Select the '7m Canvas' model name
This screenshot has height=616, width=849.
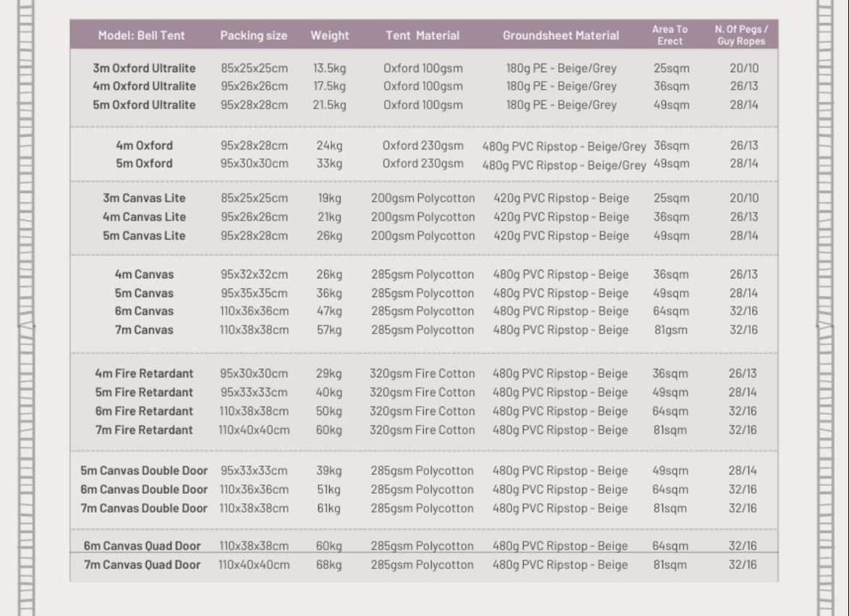[x=144, y=330]
